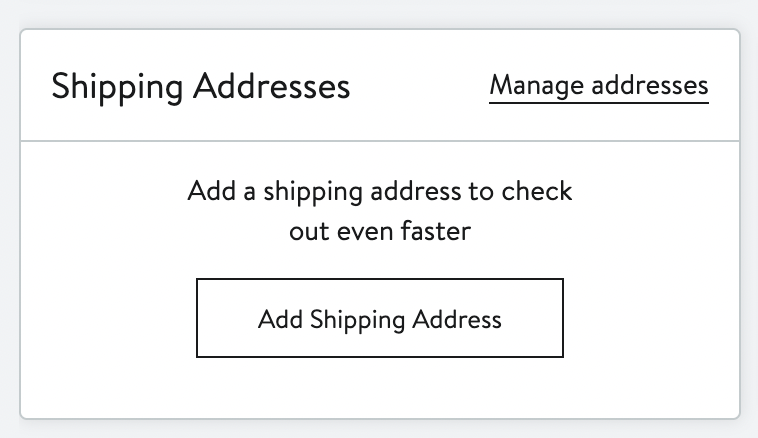Click the Shipping Addresses card title
The width and height of the screenshot is (758, 438).
click(201, 86)
